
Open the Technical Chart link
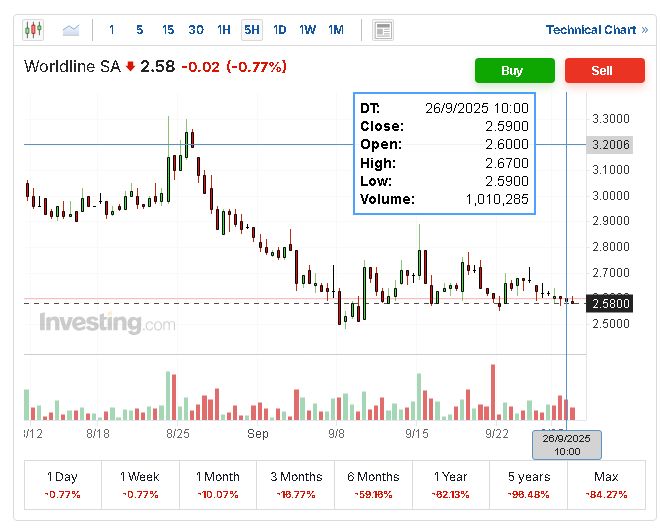596,30
